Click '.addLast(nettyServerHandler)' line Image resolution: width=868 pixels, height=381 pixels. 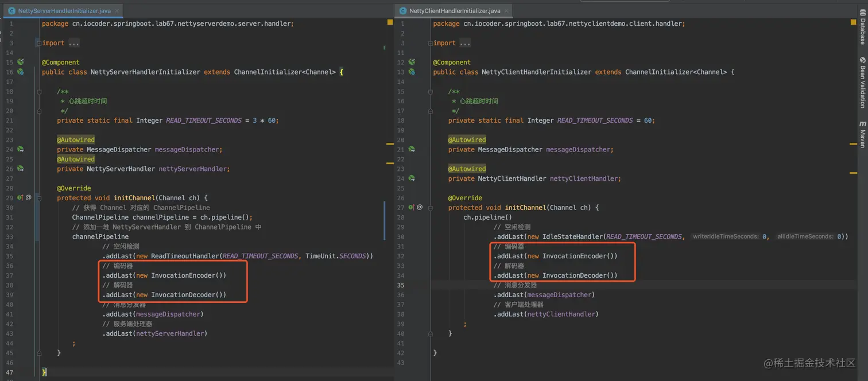click(x=154, y=333)
